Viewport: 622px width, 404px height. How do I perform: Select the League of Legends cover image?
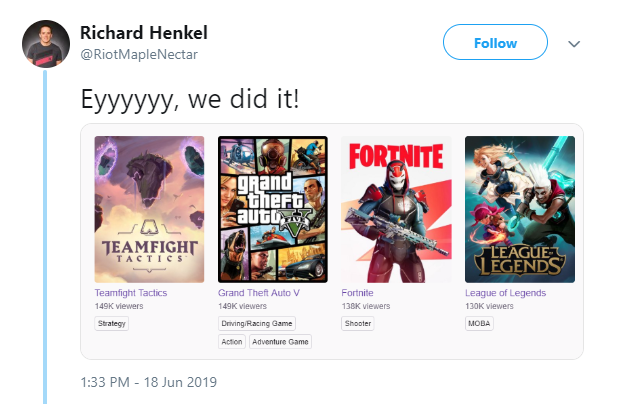tap(520, 209)
